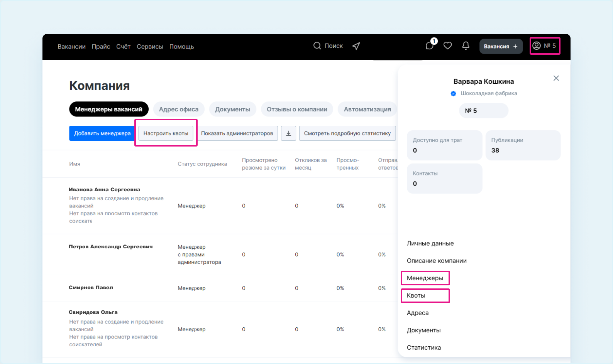The width and height of the screenshot is (613, 364).
Task: Open notifications bell icon
Action: click(466, 46)
